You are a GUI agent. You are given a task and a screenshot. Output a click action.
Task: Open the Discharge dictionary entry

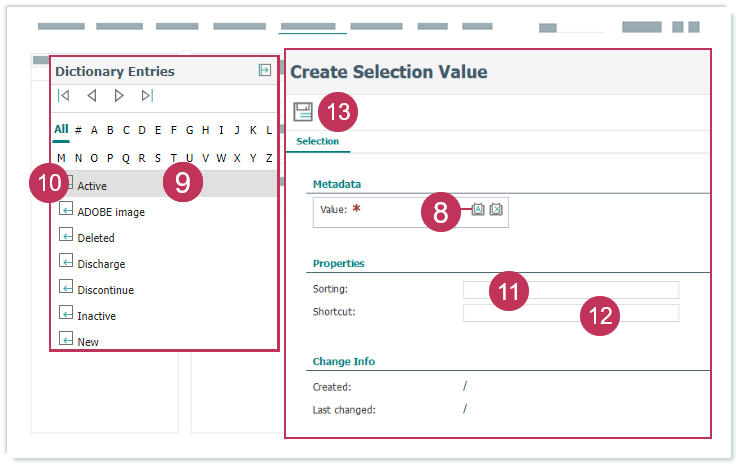coord(101,264)
